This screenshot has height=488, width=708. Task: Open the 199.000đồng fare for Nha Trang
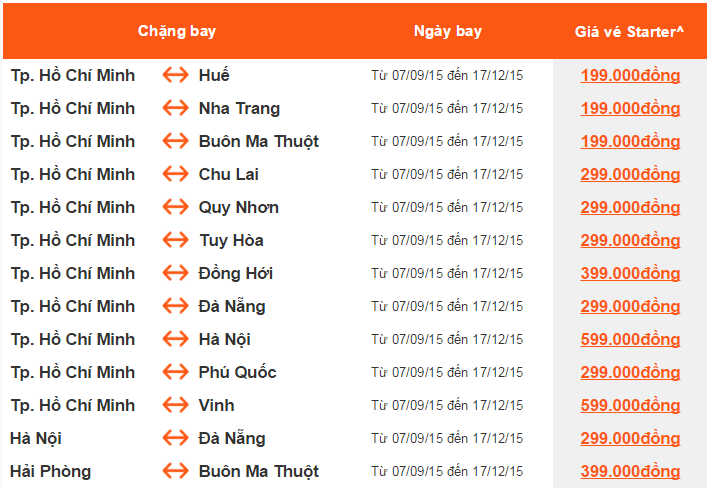[x=630, y=108]
